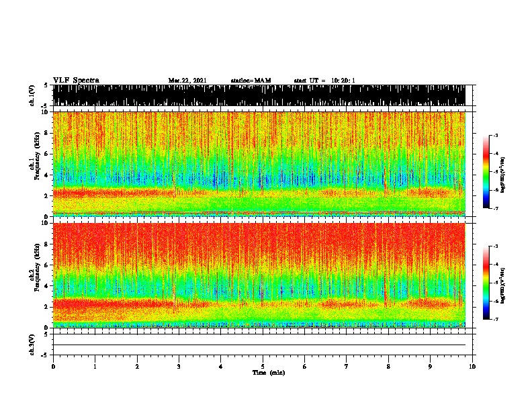Click the "Time (min)" x-axis label
532x411 pixels.
269,373
